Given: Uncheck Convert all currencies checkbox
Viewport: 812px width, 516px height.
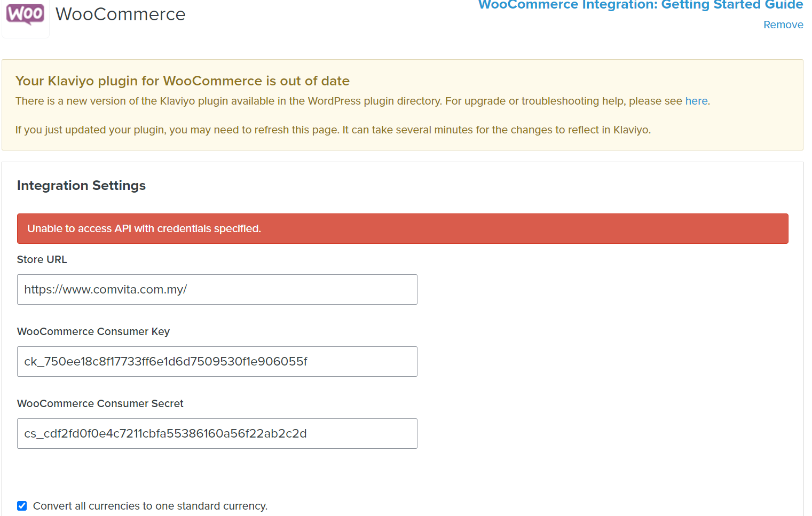Looking at the screenshot, I should click(x=22, y=506).
